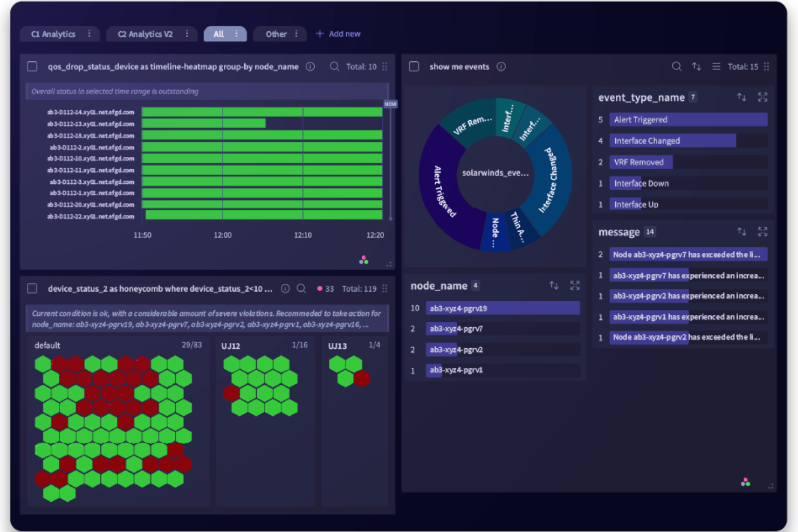Screen dimensions: 798x532
Task: Expand the message panel to fullscreen
Action: (762, 232)
